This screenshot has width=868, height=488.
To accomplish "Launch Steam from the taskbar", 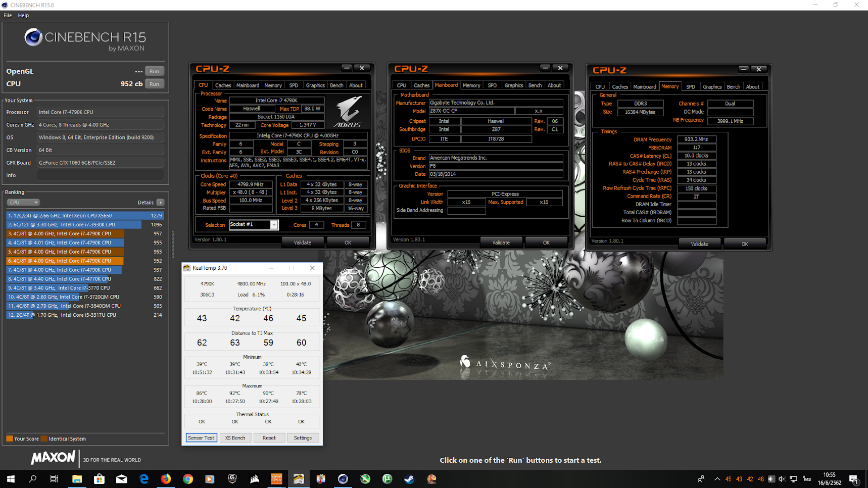I will (409, 479).
